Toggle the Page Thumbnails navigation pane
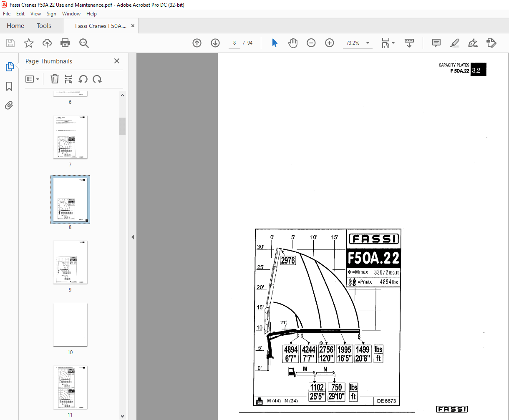This screenshot has height=420, width=509. (9, 67)
